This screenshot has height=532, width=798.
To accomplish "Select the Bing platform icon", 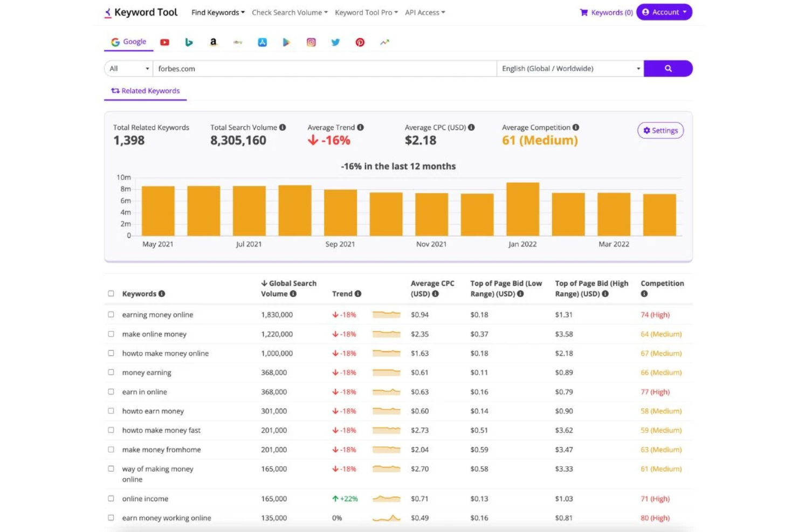I will 189,42.
